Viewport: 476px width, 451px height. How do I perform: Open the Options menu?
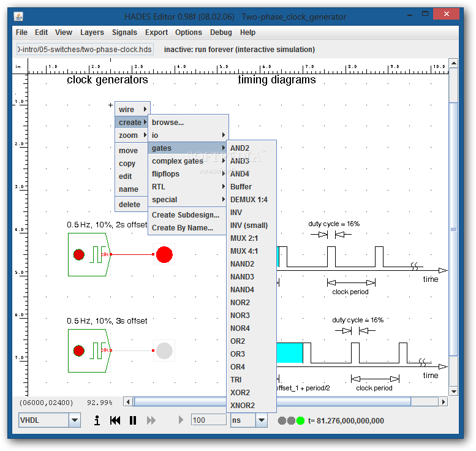(189, 32)
